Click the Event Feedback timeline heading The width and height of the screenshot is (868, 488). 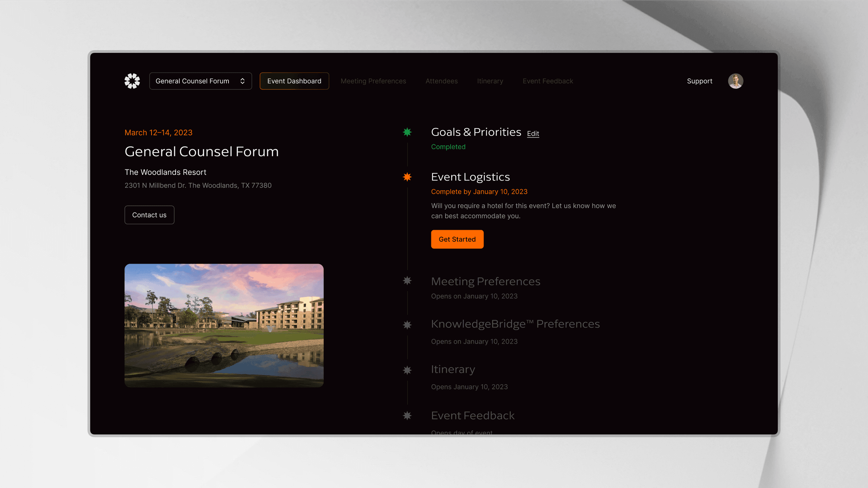pos(473,415)
